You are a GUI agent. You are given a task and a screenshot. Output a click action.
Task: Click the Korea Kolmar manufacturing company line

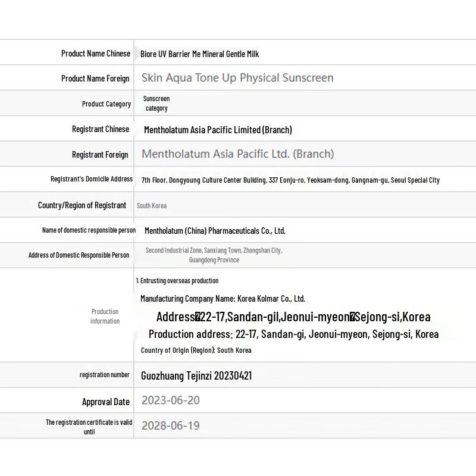(x=223, y=299)
